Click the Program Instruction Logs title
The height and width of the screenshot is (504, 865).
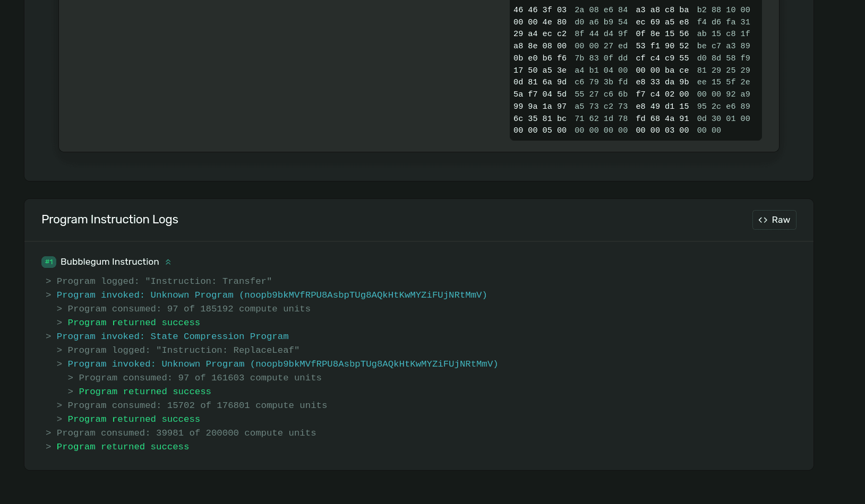click(x=110, y=219)
